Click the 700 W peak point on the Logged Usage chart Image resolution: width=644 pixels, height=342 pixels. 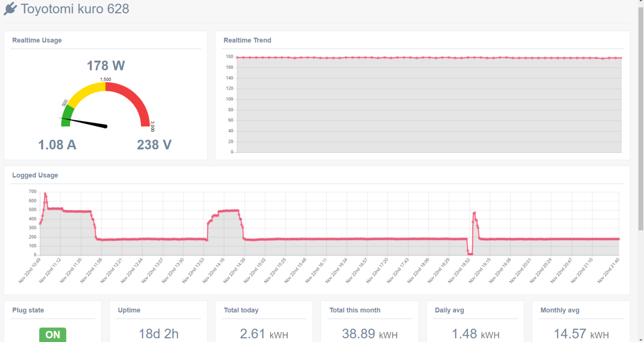(x=45, y=194)
